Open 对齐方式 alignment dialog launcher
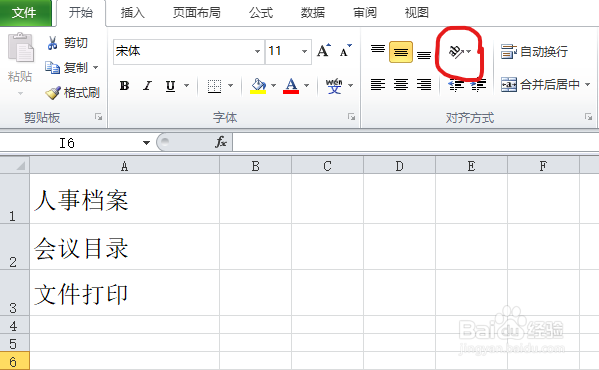599x370 pixels. [588, 117]
